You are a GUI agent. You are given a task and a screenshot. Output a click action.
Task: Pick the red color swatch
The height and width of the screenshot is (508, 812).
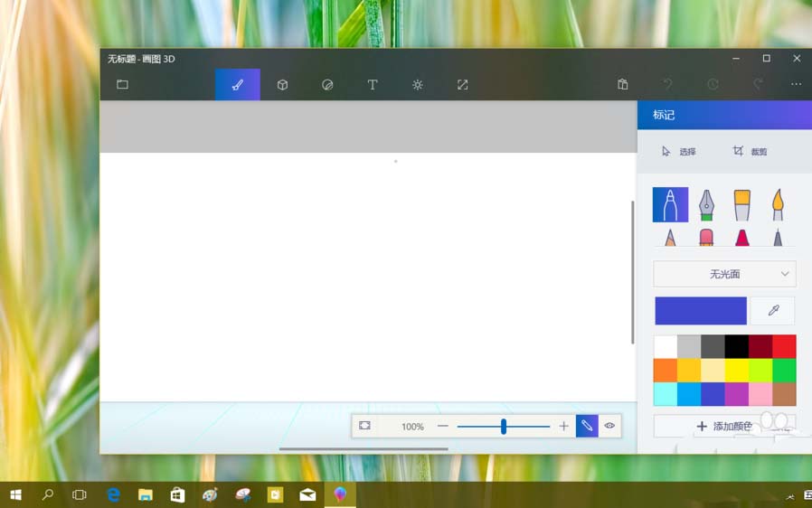[x=784, y=346]
